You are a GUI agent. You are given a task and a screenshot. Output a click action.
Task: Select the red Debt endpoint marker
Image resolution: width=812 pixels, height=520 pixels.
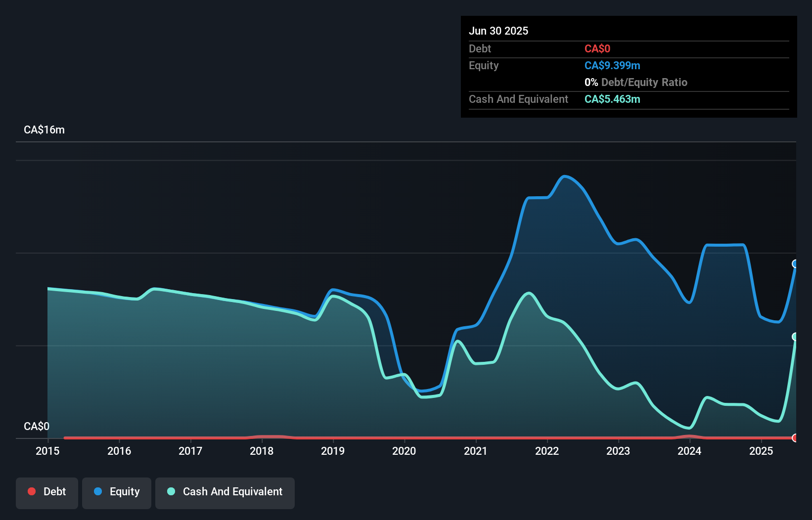point(795,438)
